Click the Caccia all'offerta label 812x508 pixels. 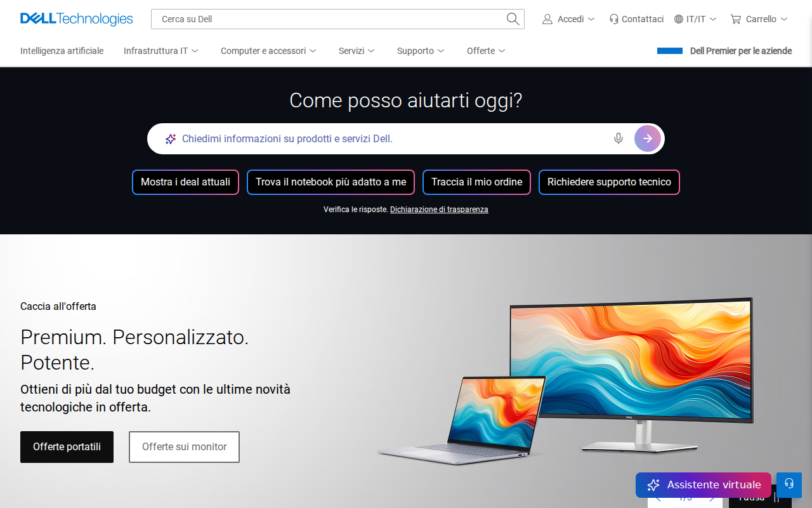click(x=58, y=306)
